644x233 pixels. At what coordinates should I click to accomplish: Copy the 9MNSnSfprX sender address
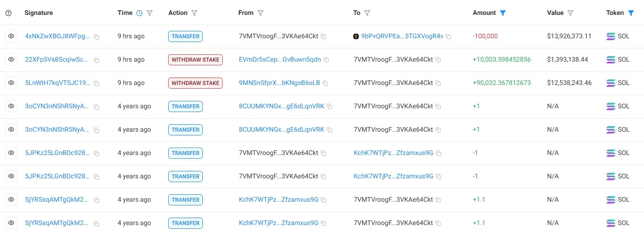coord(326,83)
